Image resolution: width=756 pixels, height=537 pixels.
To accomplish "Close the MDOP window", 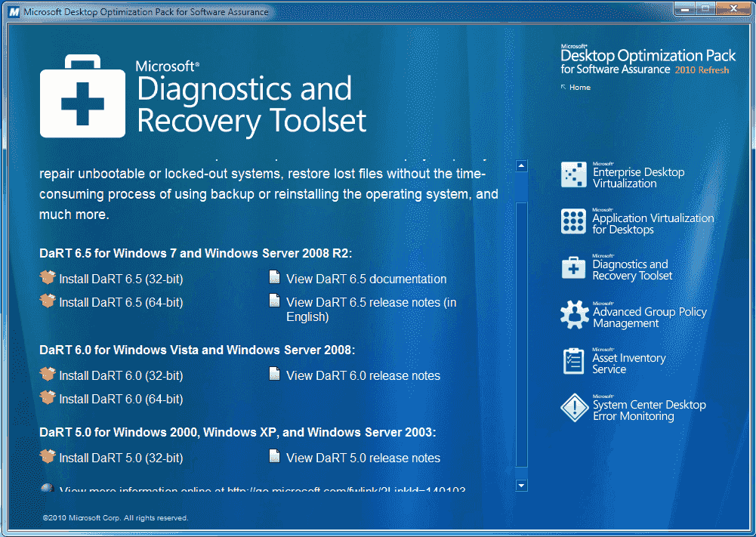I will 733,8.
